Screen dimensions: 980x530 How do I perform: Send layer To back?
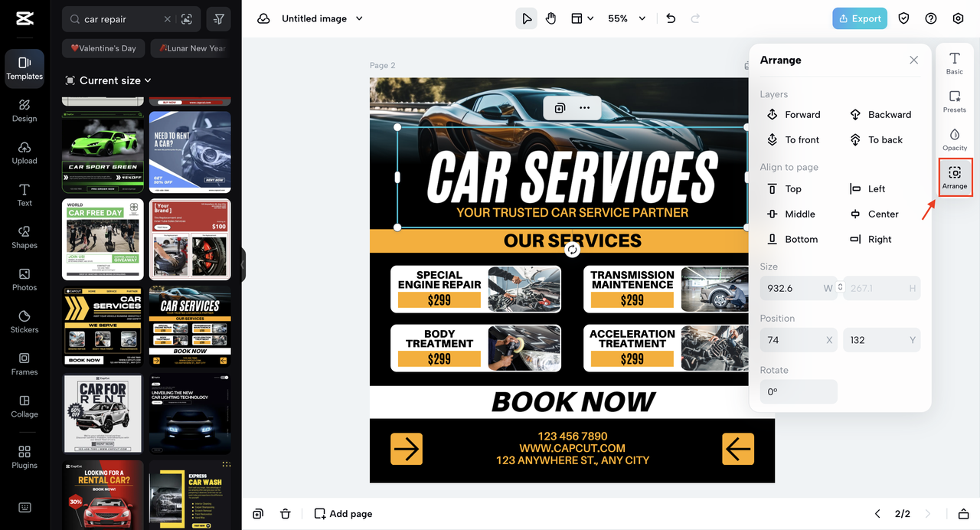(877, 140)
